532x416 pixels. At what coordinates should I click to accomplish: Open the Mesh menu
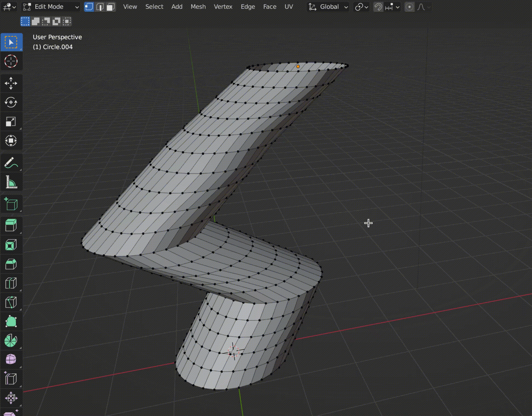(x=198, y=7)
